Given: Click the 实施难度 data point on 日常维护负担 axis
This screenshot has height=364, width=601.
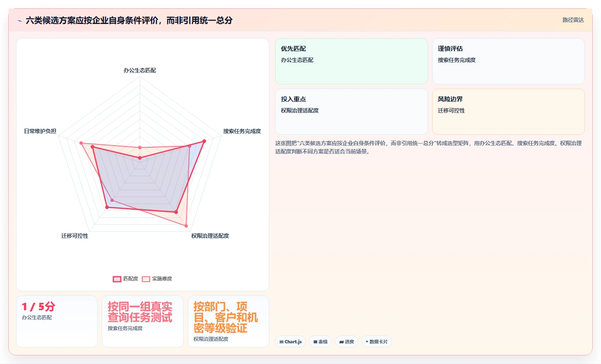Looking at the screenshot, I should pos(81,143).
